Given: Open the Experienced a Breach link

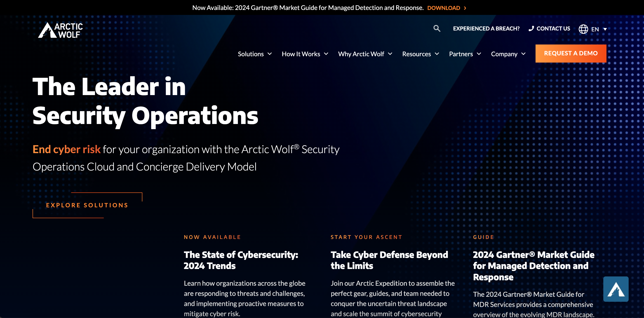Looking at the screenshot, I should 486,28.
